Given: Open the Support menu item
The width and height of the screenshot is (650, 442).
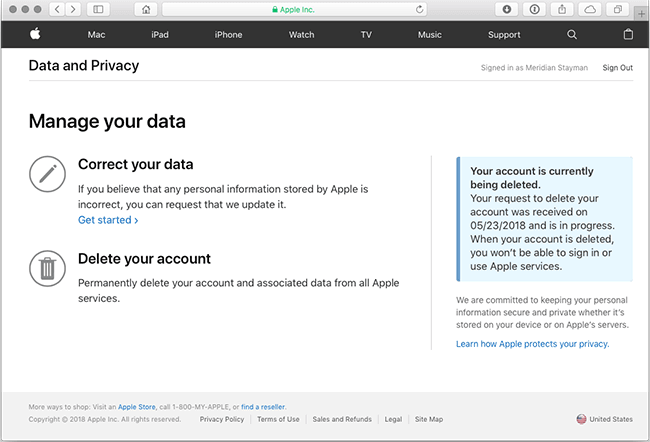Looking at the screenshot, I should click(504, 34).
